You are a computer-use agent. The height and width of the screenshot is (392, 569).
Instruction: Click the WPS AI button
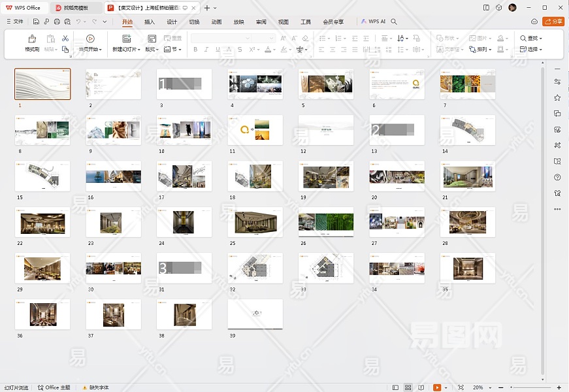point(374,22)
